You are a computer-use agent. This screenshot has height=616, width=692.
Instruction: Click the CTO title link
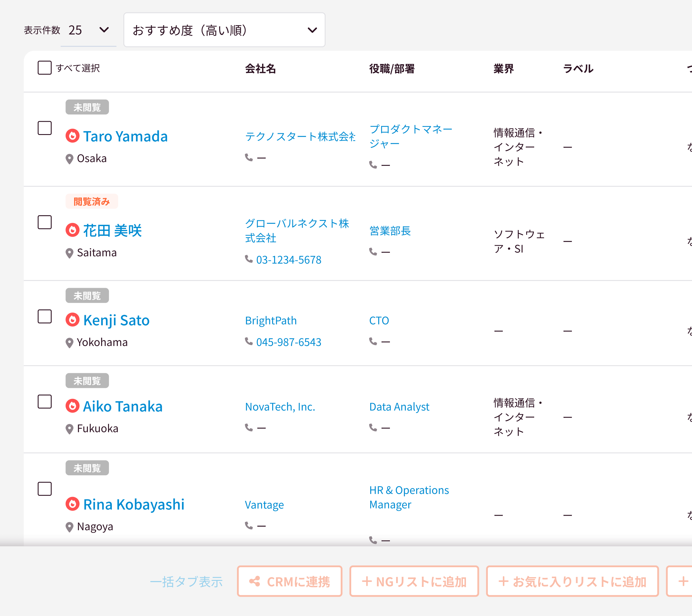[x=379, y=320]
